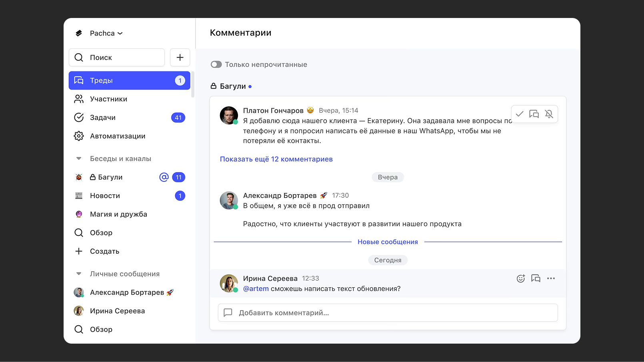Create new item with plus button

[180, 57]
